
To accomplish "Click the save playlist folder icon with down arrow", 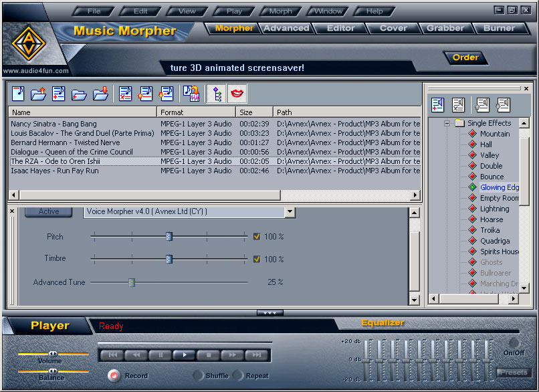I will [x=100, y=94].
